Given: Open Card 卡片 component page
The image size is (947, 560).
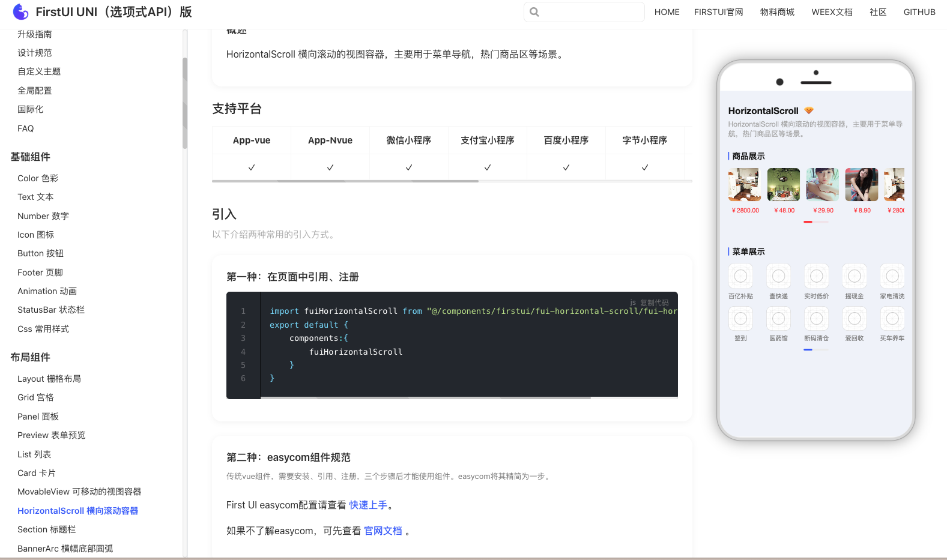Looking at the screenshot, I should point(37,473).
